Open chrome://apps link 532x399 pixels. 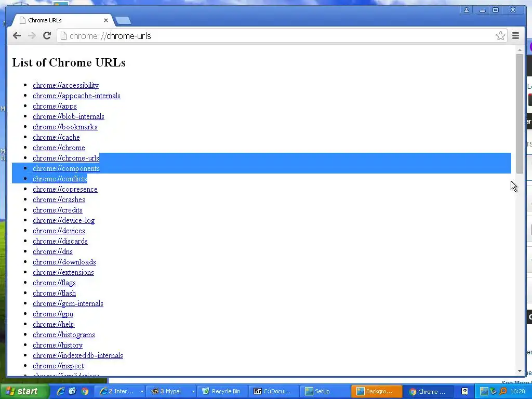pos(55,106)
